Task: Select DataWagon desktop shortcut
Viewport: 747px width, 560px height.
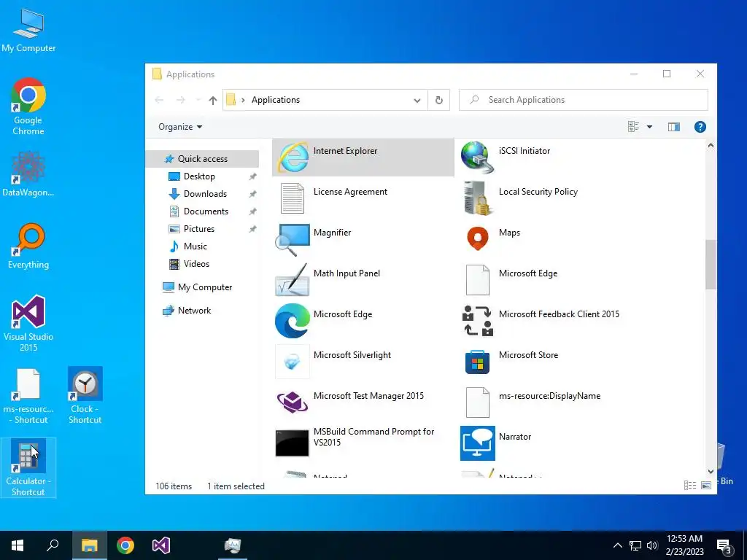Action: pos(28,174)
